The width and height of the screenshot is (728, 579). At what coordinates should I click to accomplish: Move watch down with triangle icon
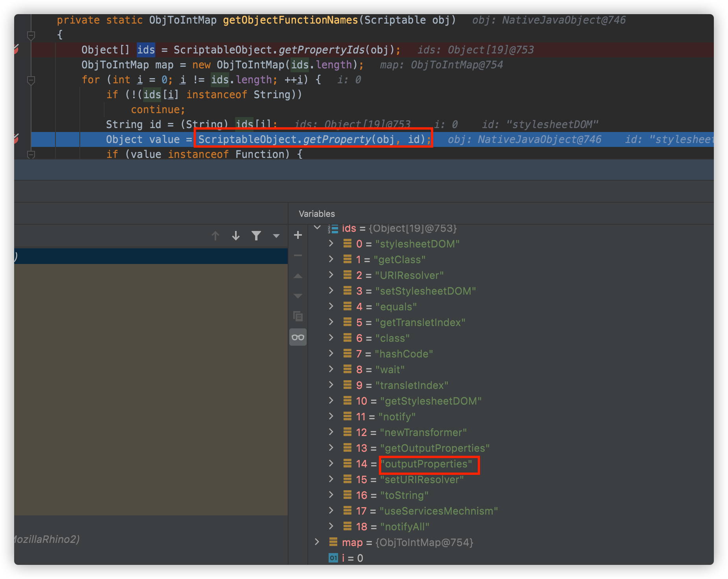298,296
